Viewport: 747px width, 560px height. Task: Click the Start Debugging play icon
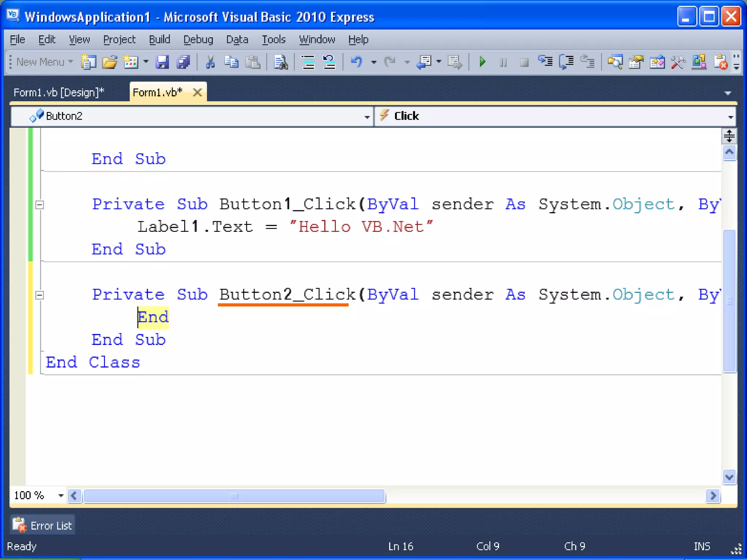tap(482, 62)
